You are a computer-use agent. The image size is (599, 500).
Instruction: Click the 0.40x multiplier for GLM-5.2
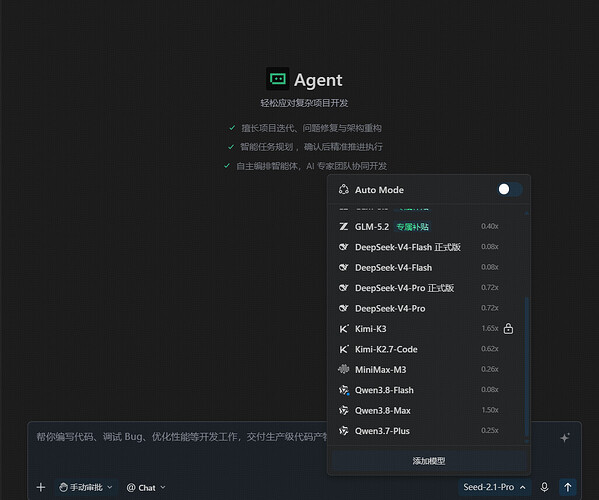point(490,226)
